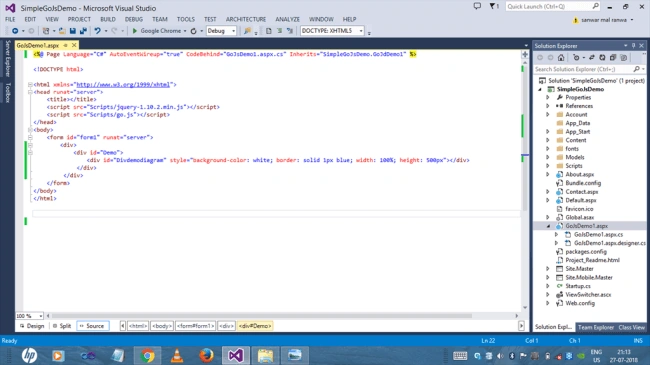Image resolution: width=650 pixels, height=365 pixels.
Task: Open the editor zoom level dropdown
Action: click(41, 316)
